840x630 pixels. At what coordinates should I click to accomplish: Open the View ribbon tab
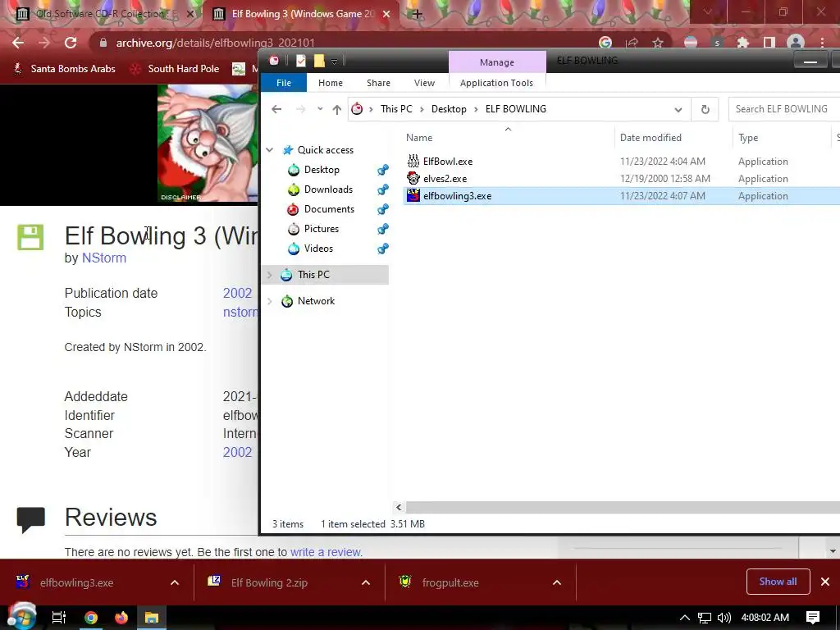(424, 83)
